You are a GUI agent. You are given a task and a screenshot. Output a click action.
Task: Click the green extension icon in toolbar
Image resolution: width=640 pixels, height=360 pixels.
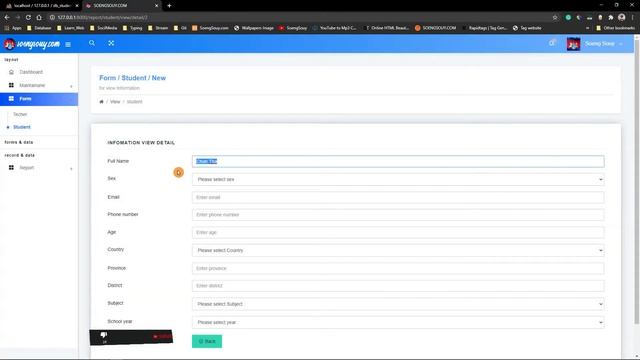[x=568, y=17]
